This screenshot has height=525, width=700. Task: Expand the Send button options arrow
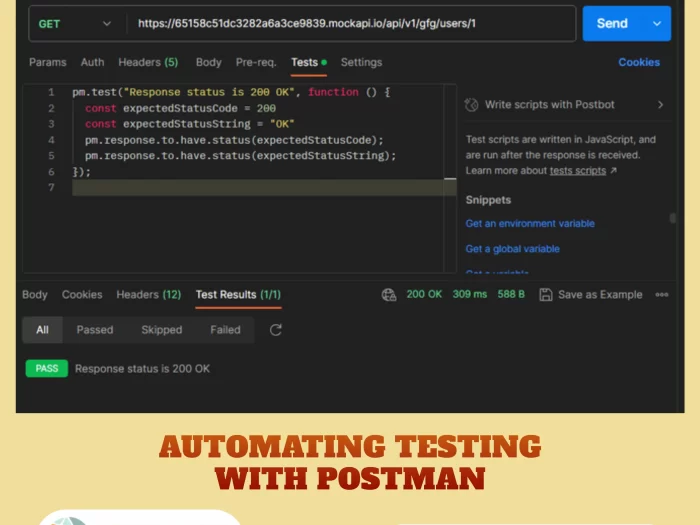point(657,24)
